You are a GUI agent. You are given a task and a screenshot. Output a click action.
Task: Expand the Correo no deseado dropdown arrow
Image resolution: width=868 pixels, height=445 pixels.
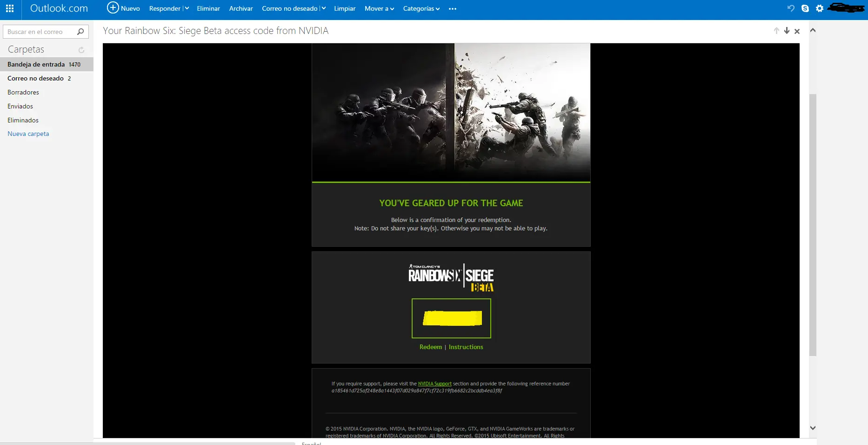click(323, 8)
